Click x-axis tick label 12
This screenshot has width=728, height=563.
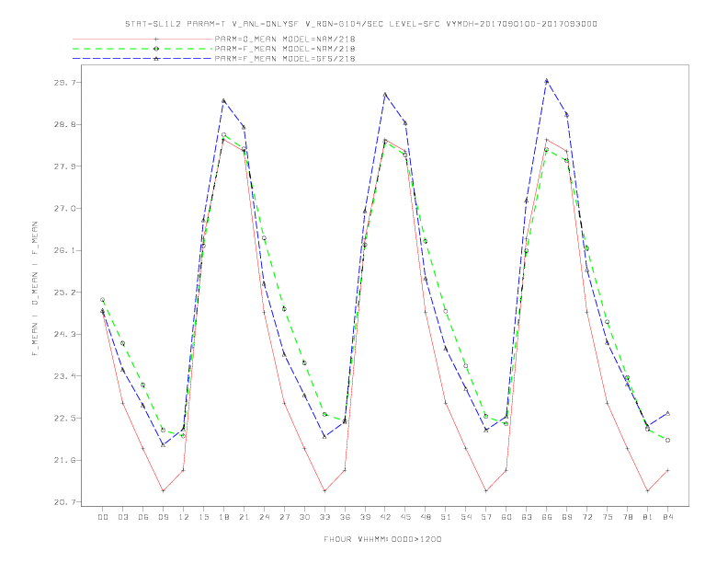pos(184,517)
